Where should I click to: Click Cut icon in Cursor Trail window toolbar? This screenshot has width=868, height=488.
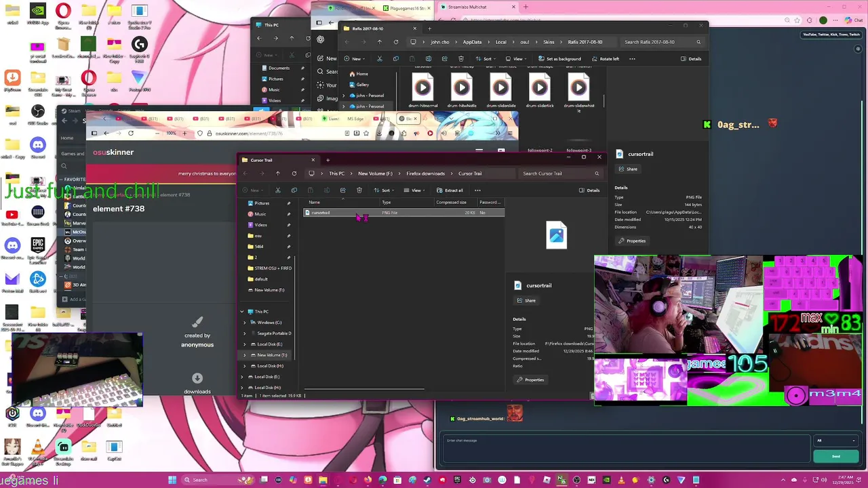(x=278, y=190)
